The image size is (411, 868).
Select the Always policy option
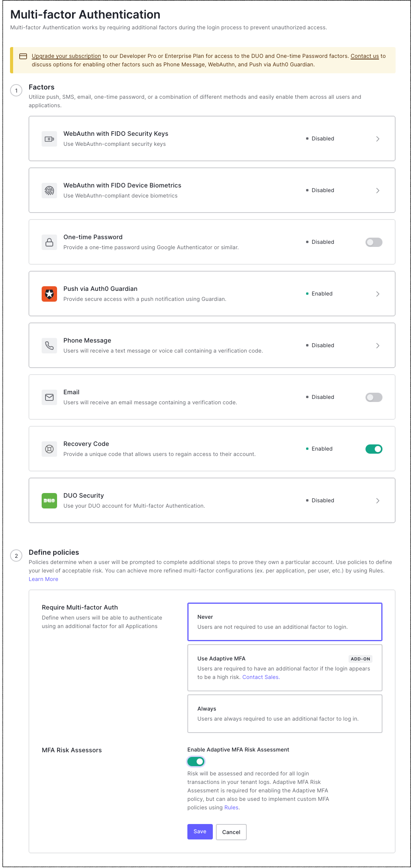285,714
